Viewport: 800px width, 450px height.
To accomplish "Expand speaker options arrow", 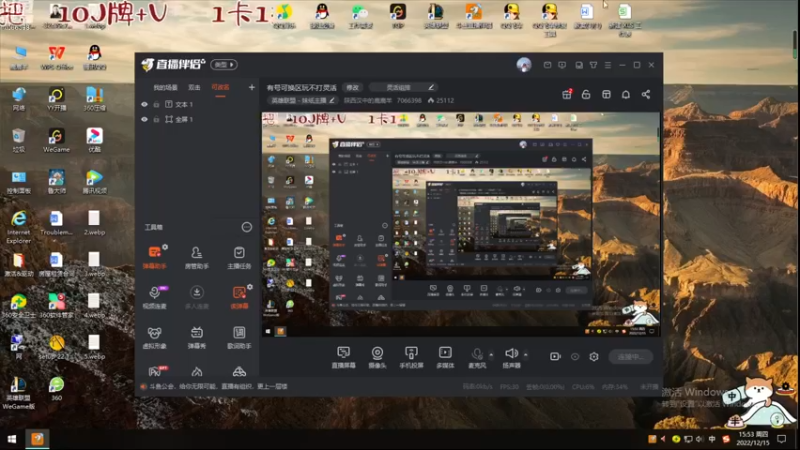I will 526,354.
